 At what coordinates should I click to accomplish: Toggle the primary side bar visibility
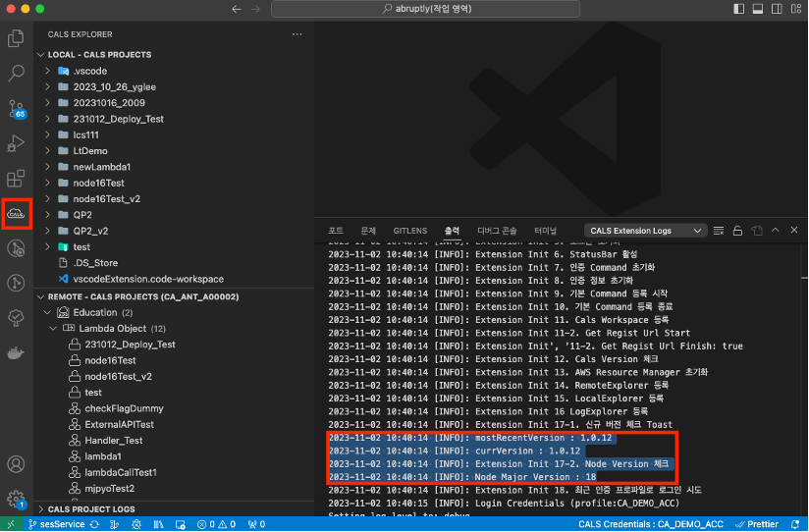pos(739,9)
